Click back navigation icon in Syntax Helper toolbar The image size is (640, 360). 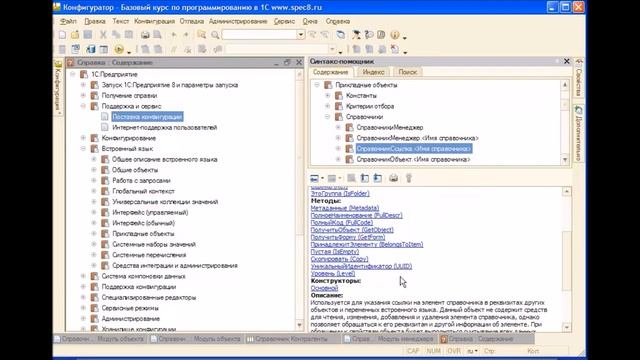(x=314, y=178)
